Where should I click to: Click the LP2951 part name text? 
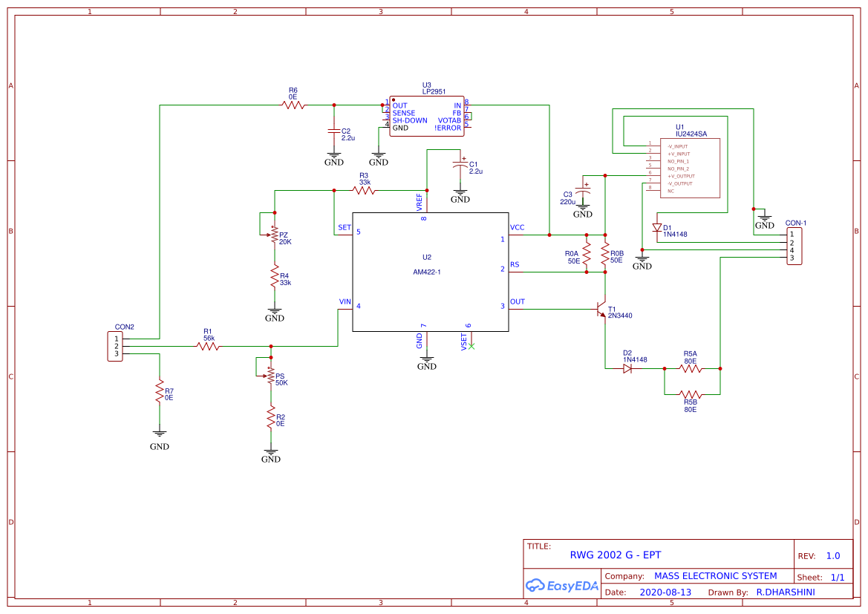[x=434, y=91]
